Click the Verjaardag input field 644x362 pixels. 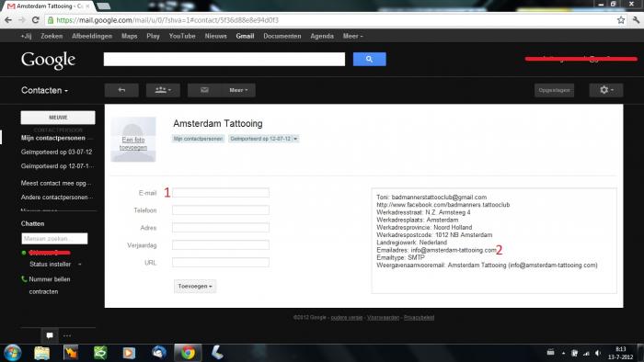click(221, 245)
